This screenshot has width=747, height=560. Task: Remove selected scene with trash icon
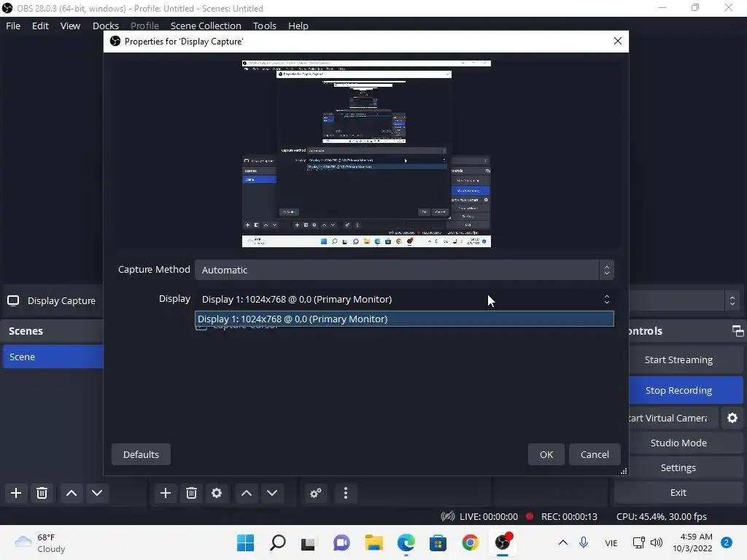coord(42,493)
